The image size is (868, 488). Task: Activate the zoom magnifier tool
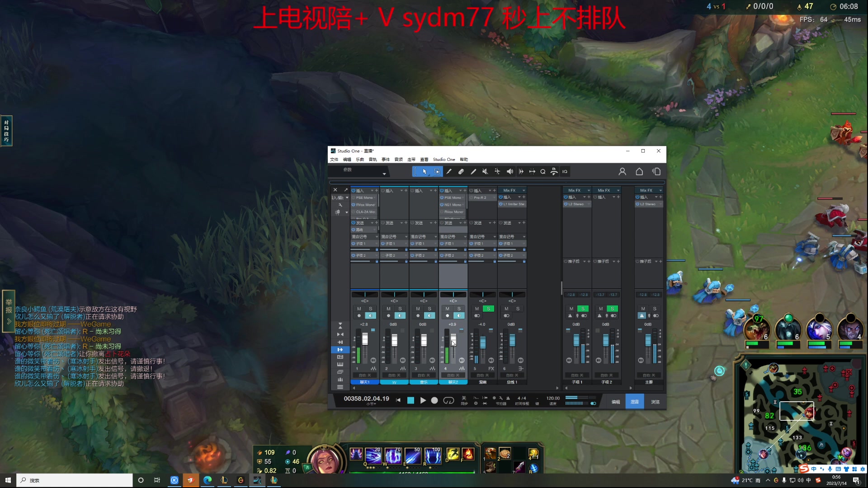pos(542,172)
